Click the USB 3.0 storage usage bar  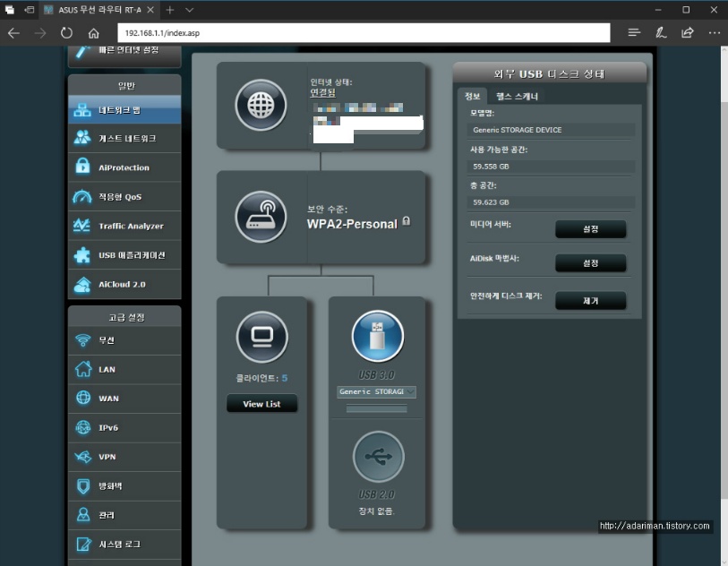[376, 408]
